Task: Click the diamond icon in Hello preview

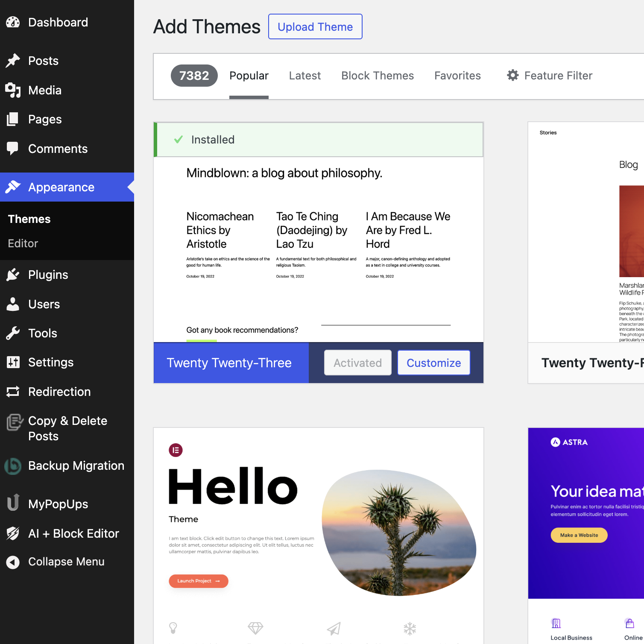Action: tap(255, 628)
